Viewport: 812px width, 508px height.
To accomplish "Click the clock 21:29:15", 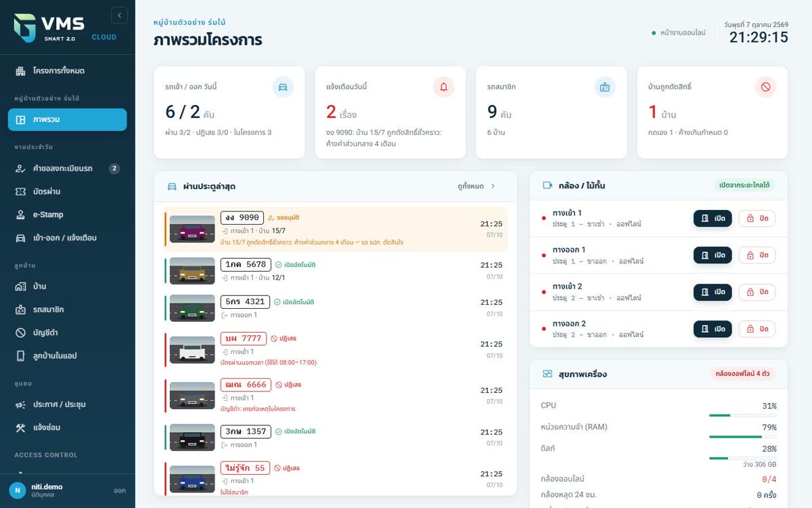I will point(759,37).
